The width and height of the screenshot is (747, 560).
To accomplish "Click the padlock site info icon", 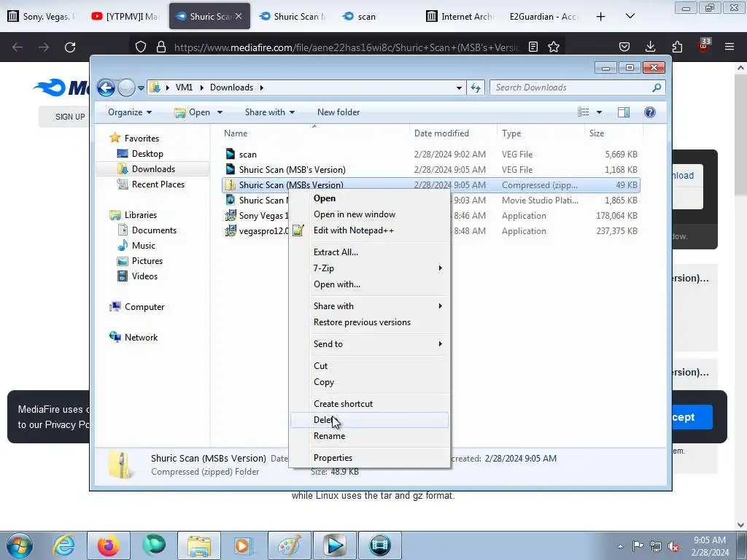I will 161,47.
